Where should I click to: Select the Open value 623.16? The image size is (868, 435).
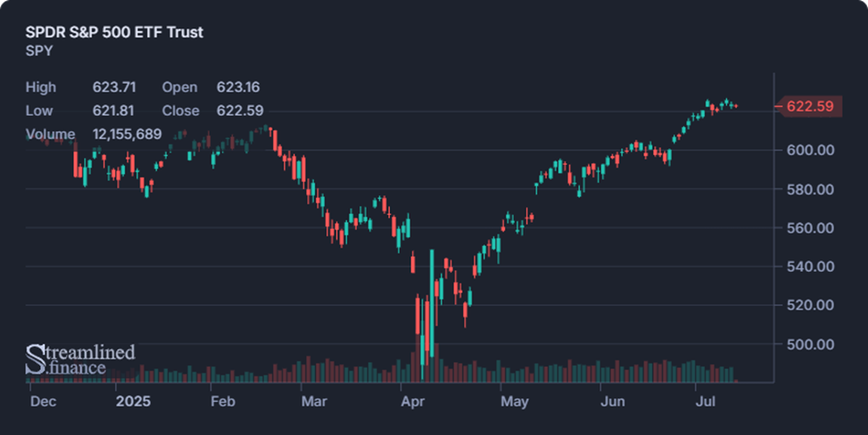238,87
